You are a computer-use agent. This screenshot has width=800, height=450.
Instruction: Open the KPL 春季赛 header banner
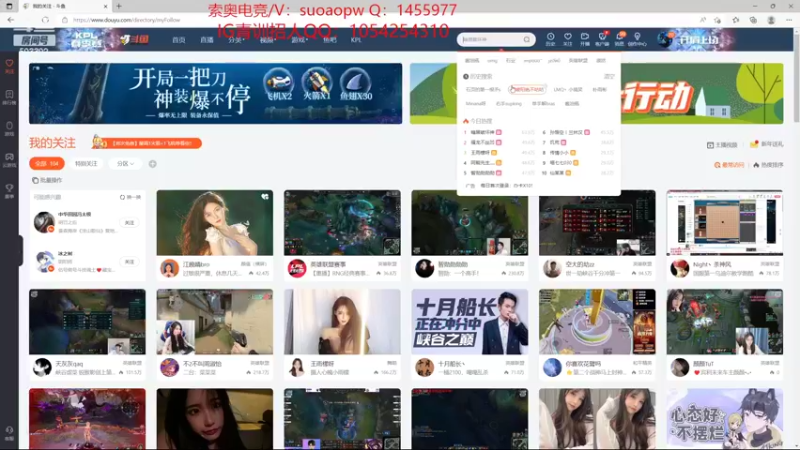pos(87,39)
